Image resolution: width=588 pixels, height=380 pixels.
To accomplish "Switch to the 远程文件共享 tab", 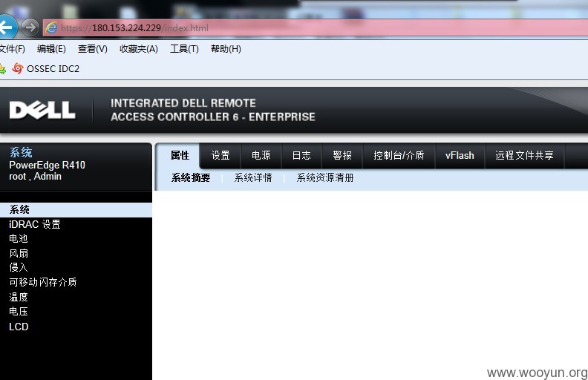I will pos(524,155).
